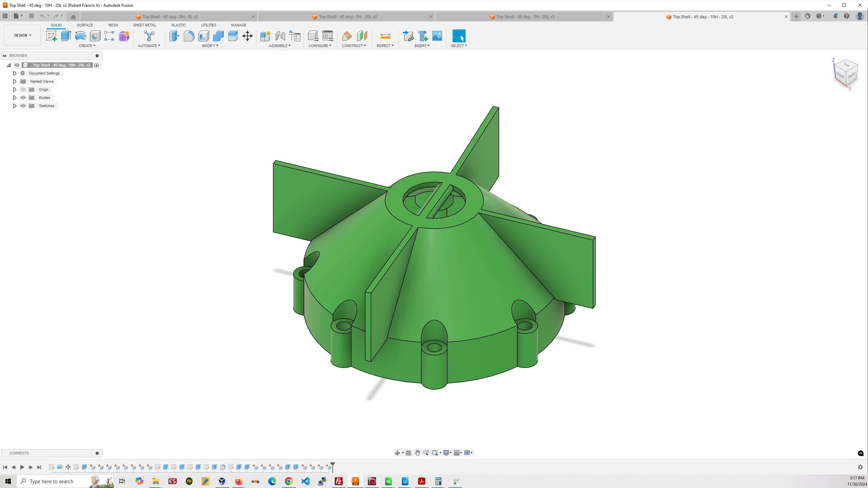The width and height of the screenshot is (868, 488).
Task: Open FileZilla from the taskbar
Action: [339, 481]
